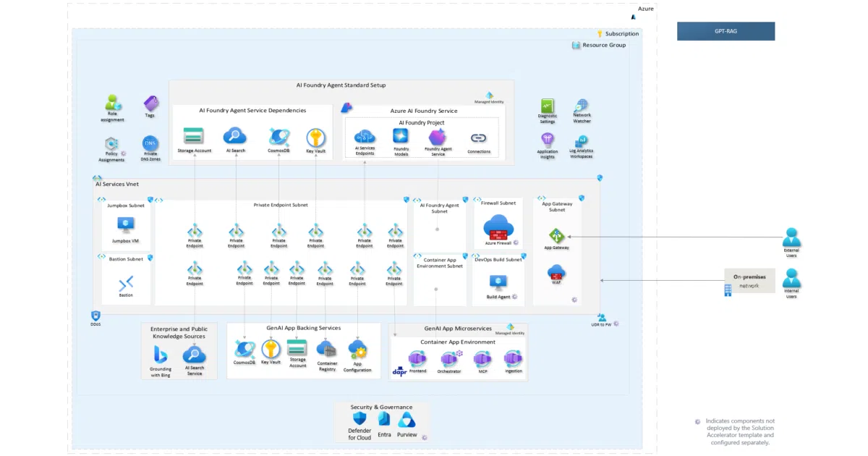Click the 'Security & Governance' heading
The width and height of the screenshot is (868, 456).
[381, 408]
